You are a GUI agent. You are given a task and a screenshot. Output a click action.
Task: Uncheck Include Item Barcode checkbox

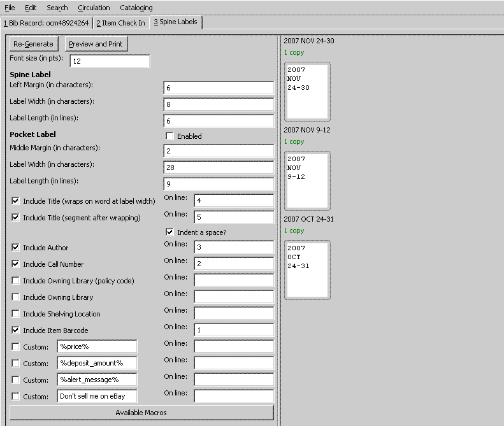pyautogui.click(x=16, y=330)
